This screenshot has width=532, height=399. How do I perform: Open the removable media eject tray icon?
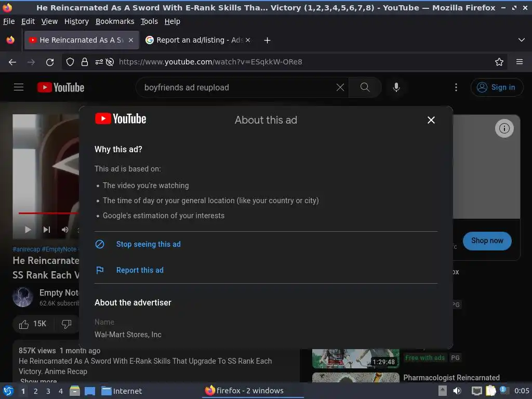(443, 391)
